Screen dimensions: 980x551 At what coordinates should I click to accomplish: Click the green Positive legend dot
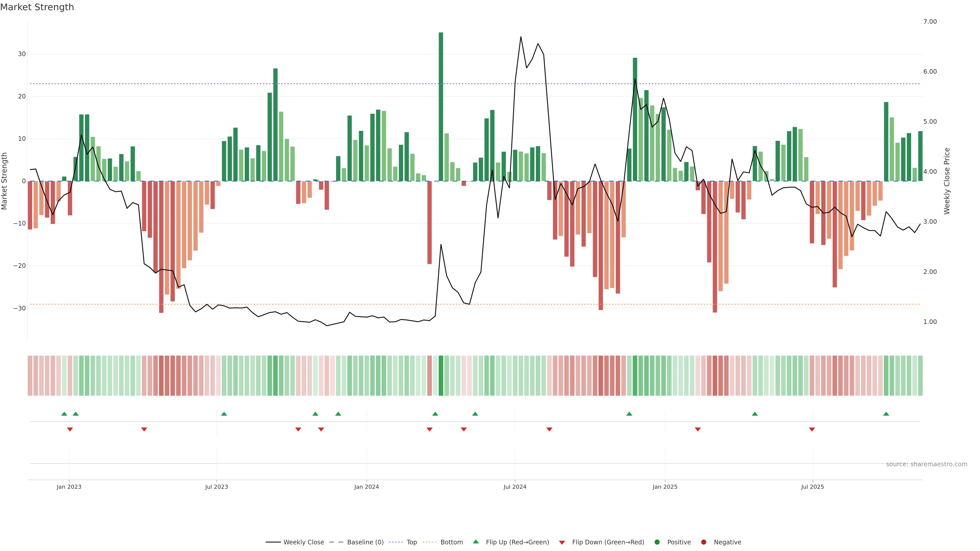(x=657, y=542)
